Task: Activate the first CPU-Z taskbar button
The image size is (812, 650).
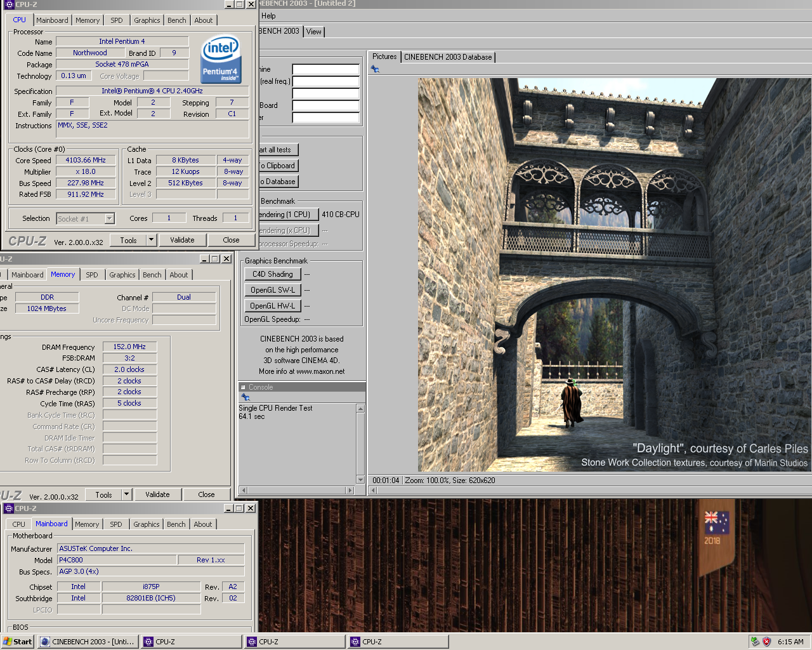Action: pos(192,642)
